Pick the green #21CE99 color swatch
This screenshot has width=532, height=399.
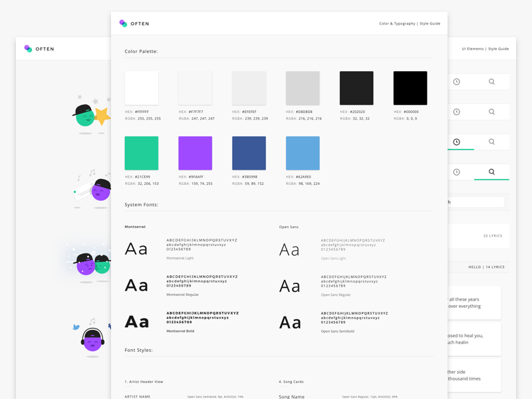tap(142, 153)
